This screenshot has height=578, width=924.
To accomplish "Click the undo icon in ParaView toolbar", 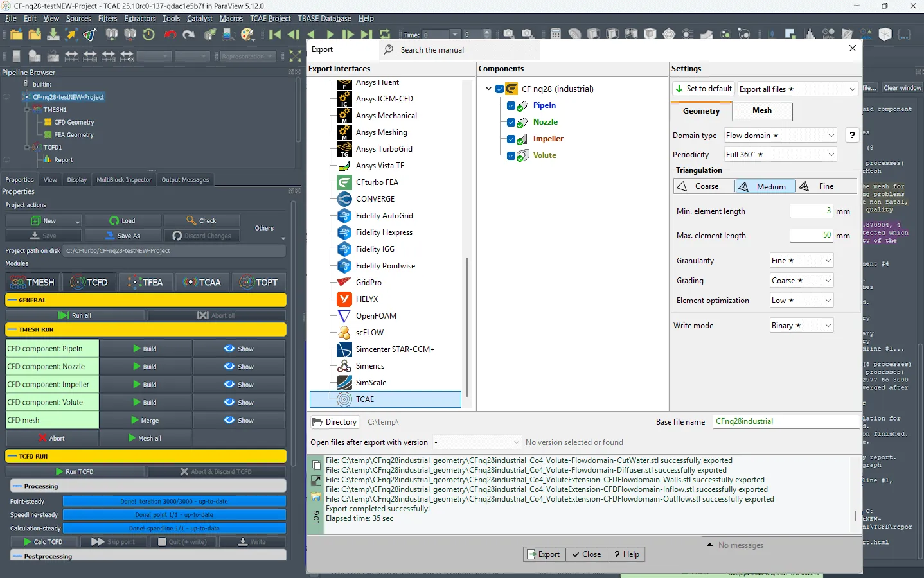I will coord(170,35).
